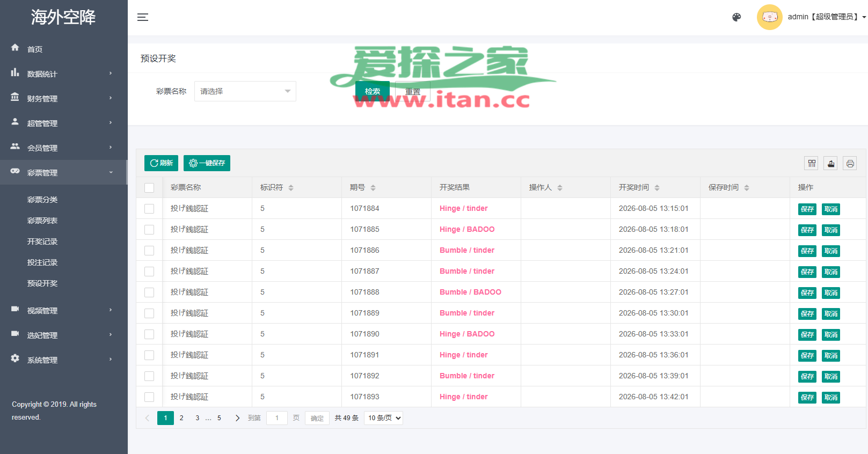Open the 10 条/页 page size dropdown
The width and height of the screenshot is (868, 454).
pyautogui.click(x=383, y=418)
